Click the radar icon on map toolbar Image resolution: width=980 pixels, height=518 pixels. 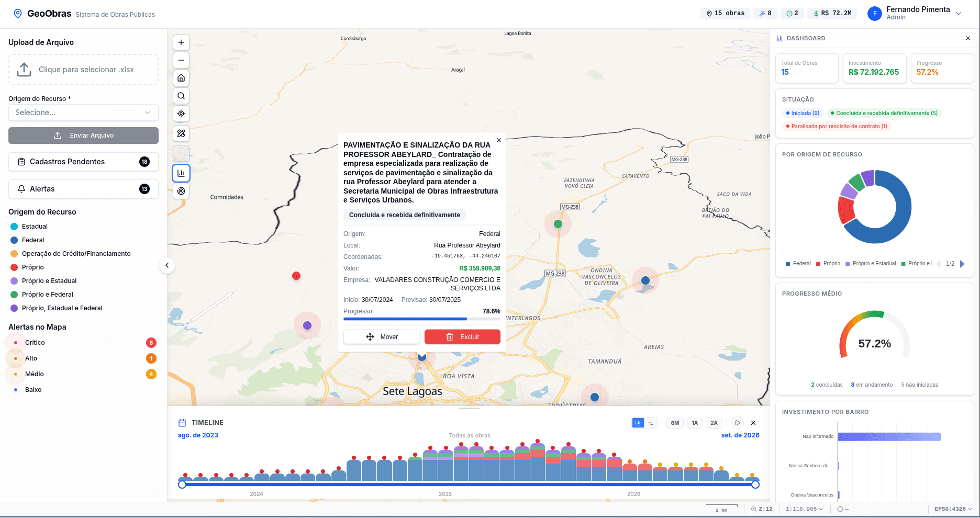pyautogui.click(x=181, y=191)
